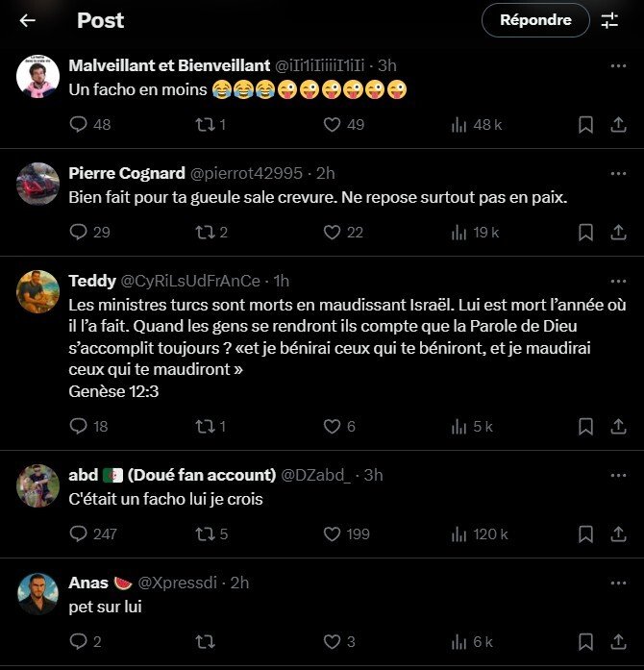Click the back arrow next to Post
The height and width of the screenshot is (670, 644).
coord(28,20)
